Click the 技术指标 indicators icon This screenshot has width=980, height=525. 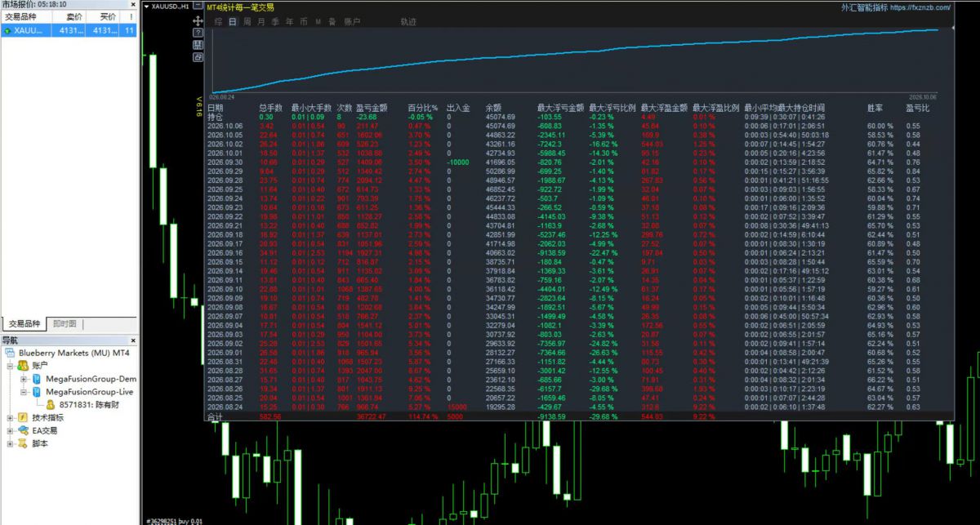tap(23, 417)
